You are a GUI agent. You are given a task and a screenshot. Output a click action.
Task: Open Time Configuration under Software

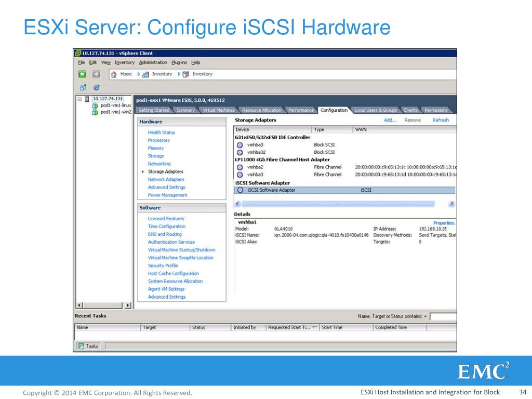[x=167, y=227]
